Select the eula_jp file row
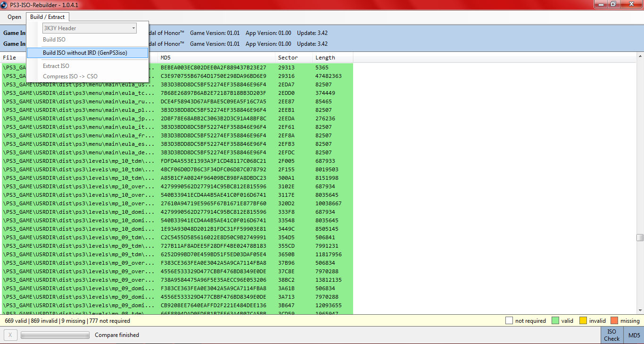 click(x=78, y=118)
